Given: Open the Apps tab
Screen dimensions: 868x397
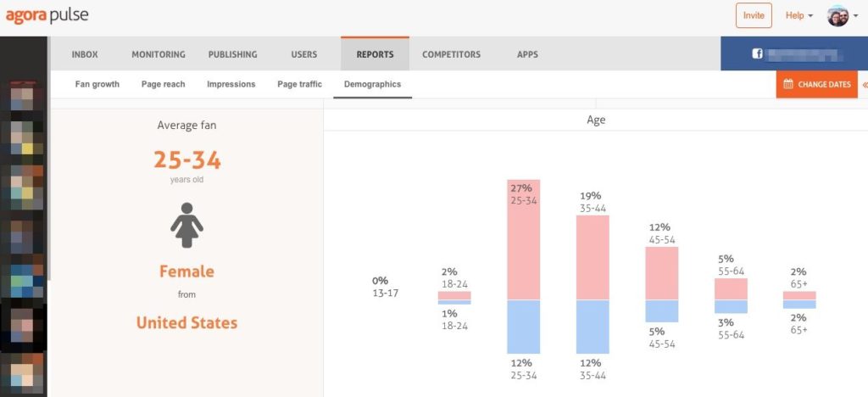Looking at the screenshot, I should pyautogui.click(x=527, y=54).
